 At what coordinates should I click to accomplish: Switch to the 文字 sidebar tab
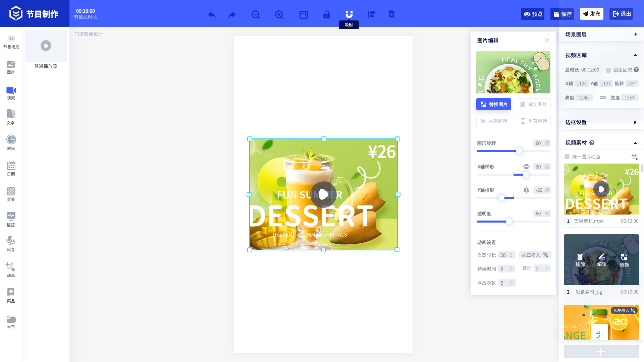tap(11, 117)
